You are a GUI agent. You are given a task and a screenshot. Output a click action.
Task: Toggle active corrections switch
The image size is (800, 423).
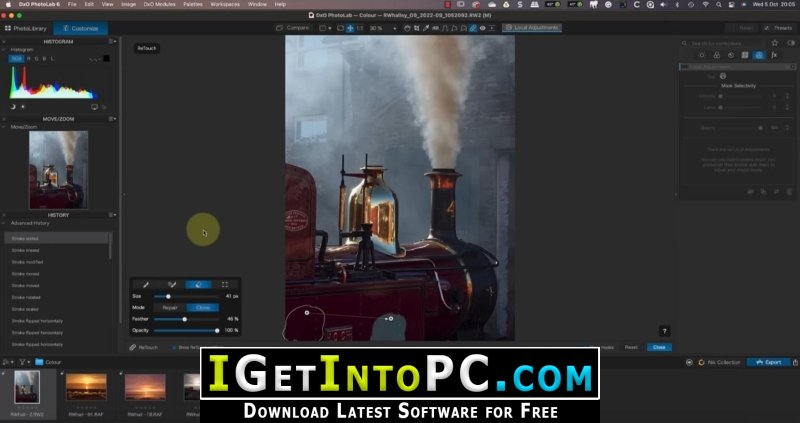point(791,43)
